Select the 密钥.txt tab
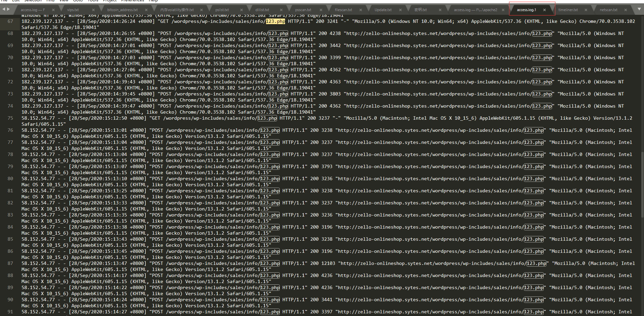The height and width of the screenshot is (316, 644). pos(420,10)
